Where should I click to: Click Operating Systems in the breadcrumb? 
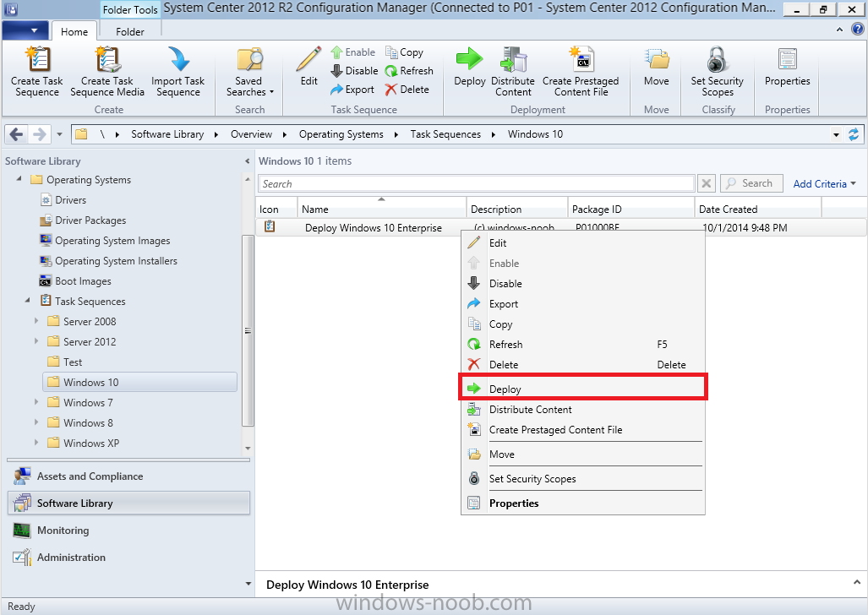(341, 134)
